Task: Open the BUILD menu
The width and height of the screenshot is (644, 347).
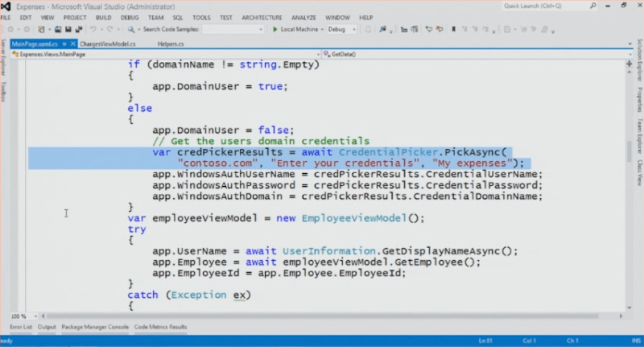Action: click(104, 18)
